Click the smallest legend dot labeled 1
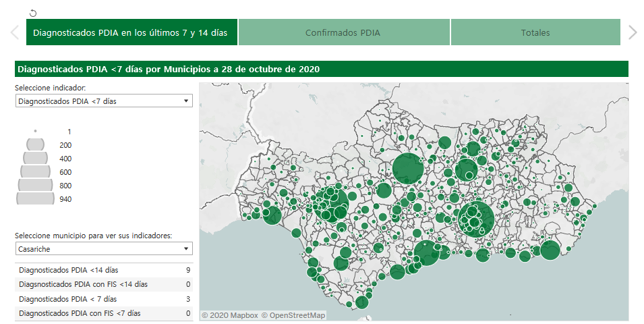The height and width of the screenshot is (324, 644). point(35,131)
